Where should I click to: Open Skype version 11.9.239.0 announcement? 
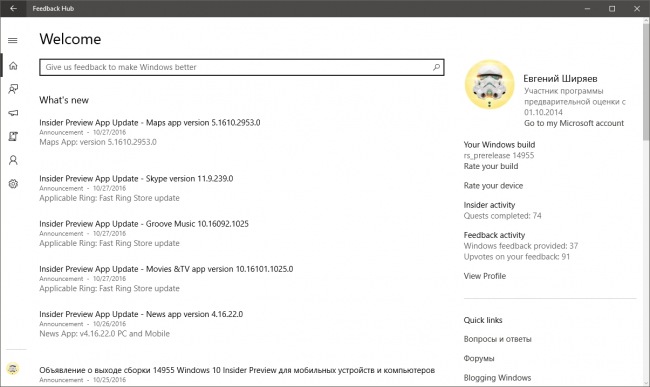(136, 179)
